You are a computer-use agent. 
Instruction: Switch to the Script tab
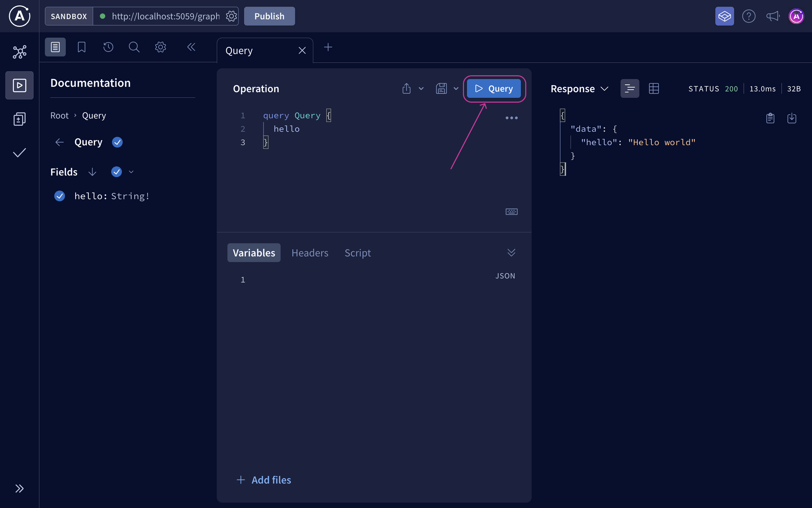[358, 253]
